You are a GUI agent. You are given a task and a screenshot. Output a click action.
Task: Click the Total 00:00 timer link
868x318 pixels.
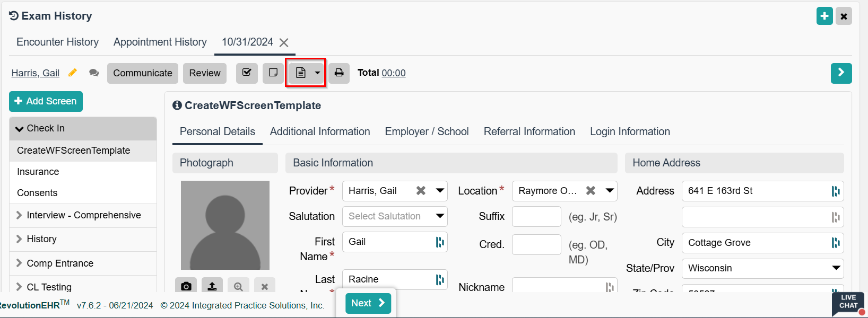tap(393, 73)
